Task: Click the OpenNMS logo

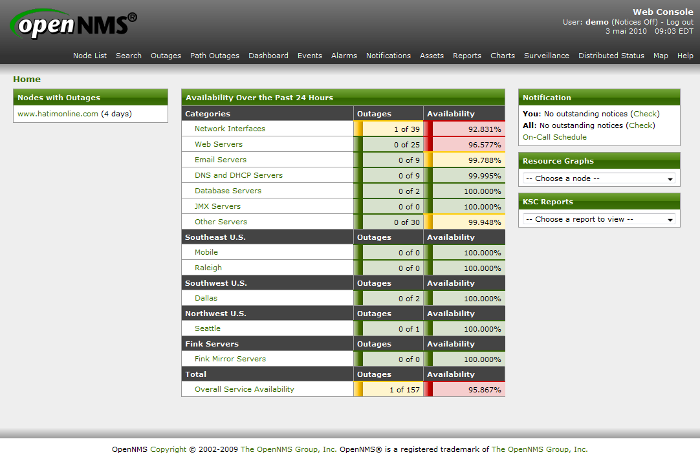Action: click(x=74, y=23)
